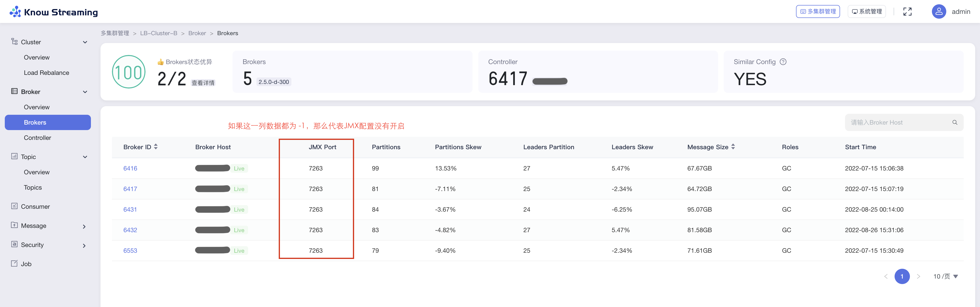Image resolution: width=980 pixels, height=307 pixels.
Task: Open the Job sidebar section
Action: [26, 264]
